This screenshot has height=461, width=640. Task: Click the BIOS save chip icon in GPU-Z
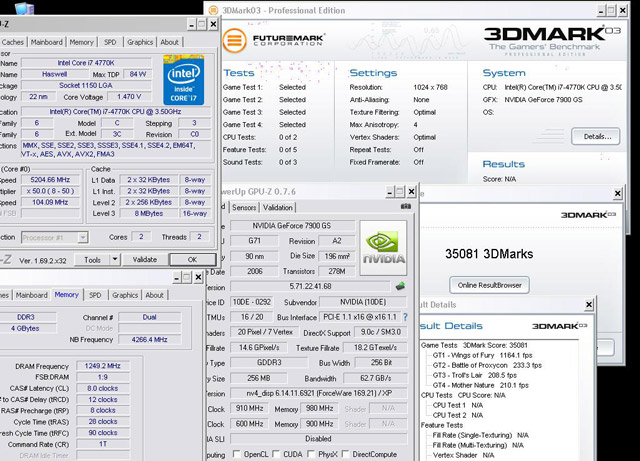click(x=400, y=286)
